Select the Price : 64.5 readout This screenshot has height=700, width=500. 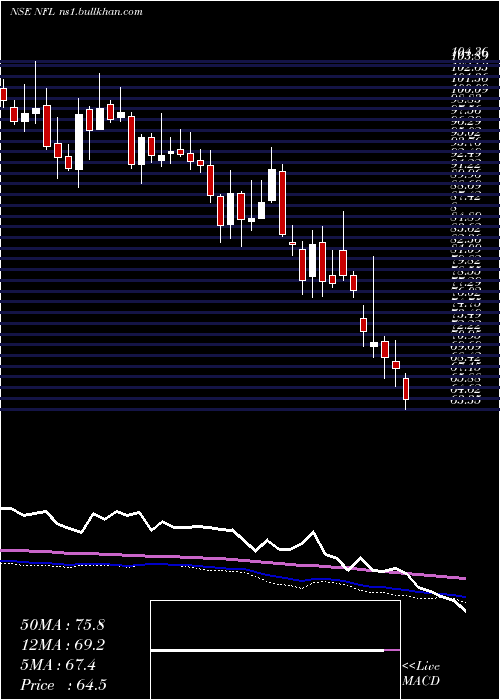coord(63,685)
